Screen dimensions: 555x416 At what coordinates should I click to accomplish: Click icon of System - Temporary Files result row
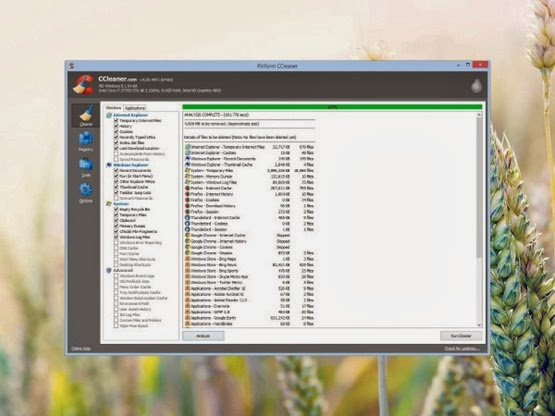(188, 170)
